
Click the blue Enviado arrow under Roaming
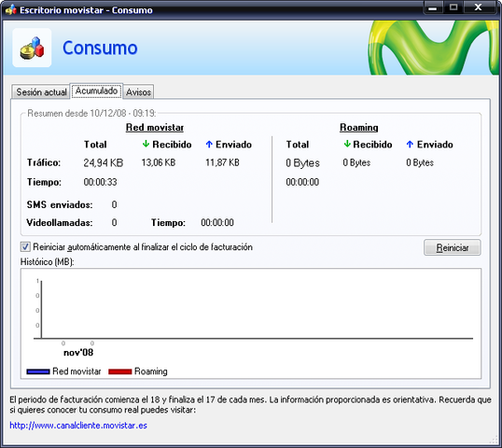click(x=410, y=144)
